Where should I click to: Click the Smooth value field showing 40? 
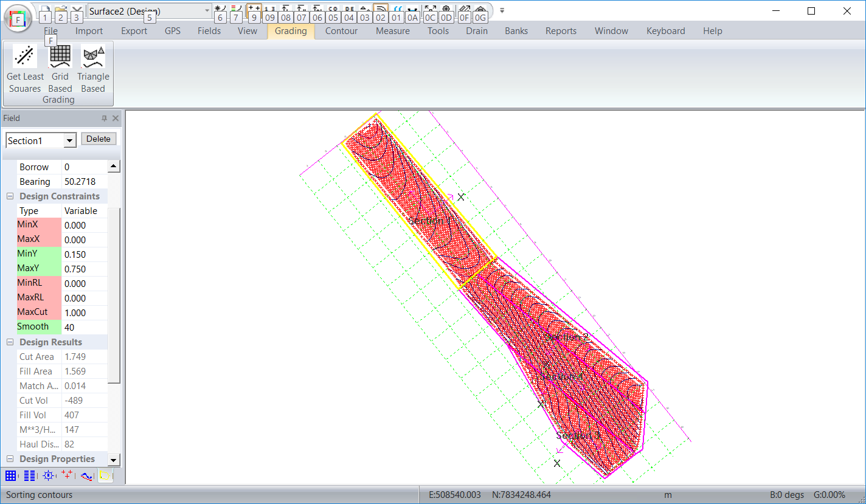click(x=84, y=328)
